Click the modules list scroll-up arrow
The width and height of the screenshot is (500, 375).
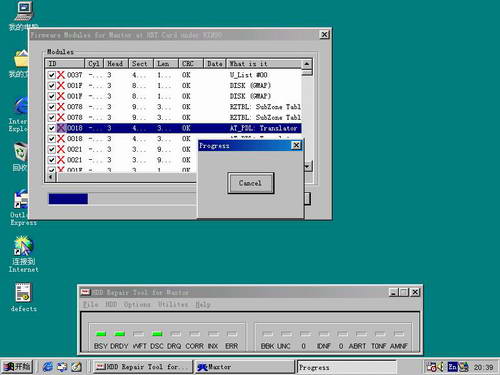pyautogui.click(x=307, y=64)
